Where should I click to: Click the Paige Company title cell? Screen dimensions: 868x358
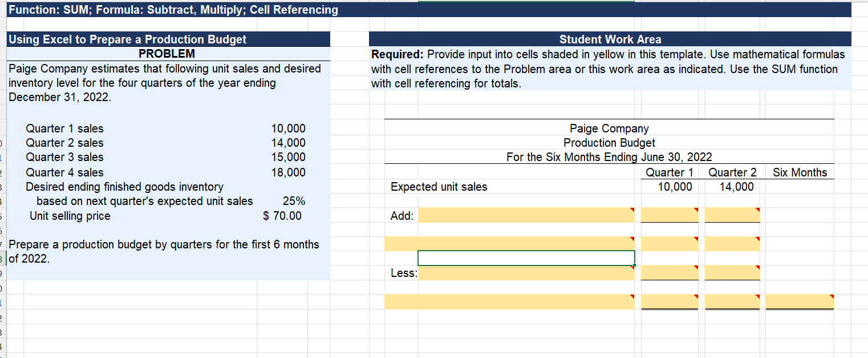tap(609, 128)
